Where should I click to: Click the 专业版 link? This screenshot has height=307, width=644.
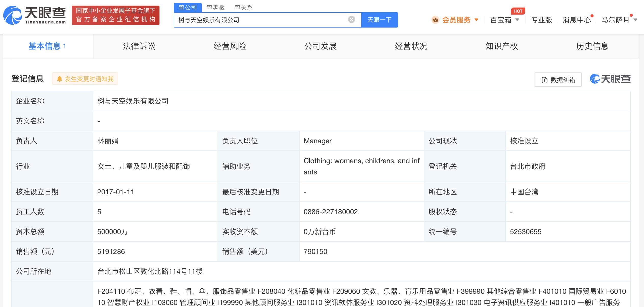[541, 20]
